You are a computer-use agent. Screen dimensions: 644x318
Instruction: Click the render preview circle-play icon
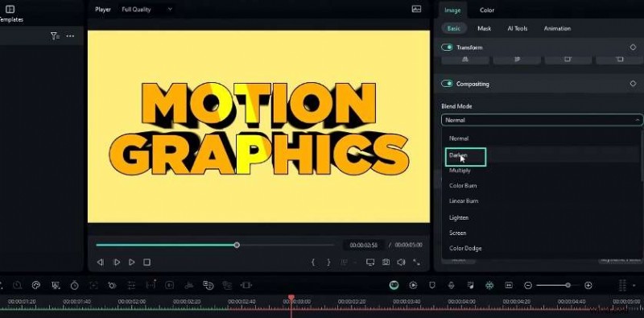click(x=413, y=285)
